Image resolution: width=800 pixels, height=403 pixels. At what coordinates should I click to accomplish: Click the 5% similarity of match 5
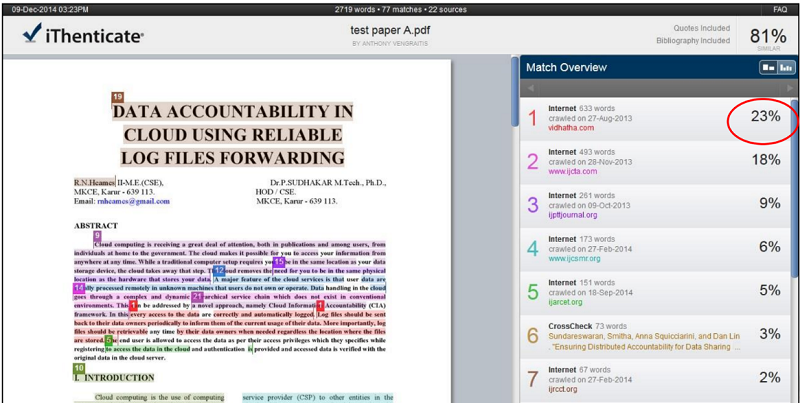tap(770, 291)
